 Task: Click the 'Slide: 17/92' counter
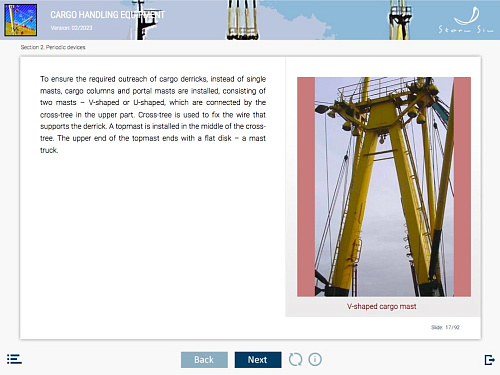(x=445, y=327)
